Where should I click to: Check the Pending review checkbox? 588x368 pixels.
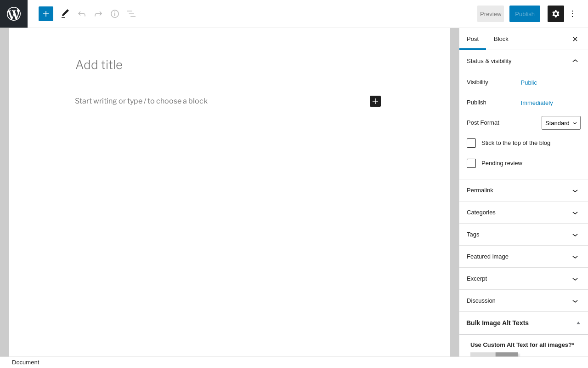[x=471, y=163]
